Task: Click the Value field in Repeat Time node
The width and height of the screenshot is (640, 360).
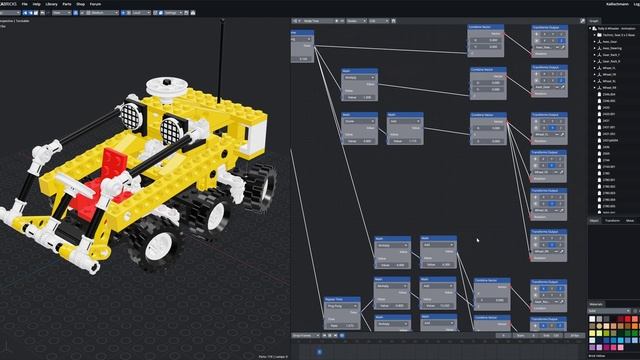Action: click(342, 326)
